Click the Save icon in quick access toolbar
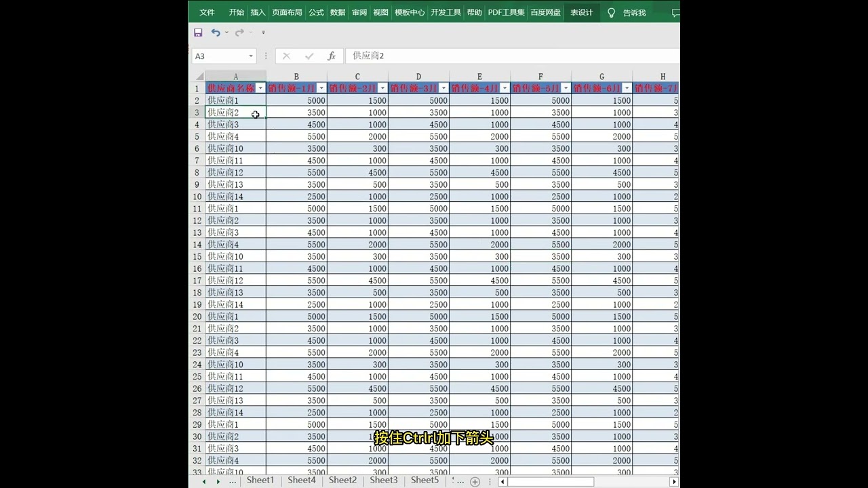This screenshot has width=868, height=488. (198, 33)
